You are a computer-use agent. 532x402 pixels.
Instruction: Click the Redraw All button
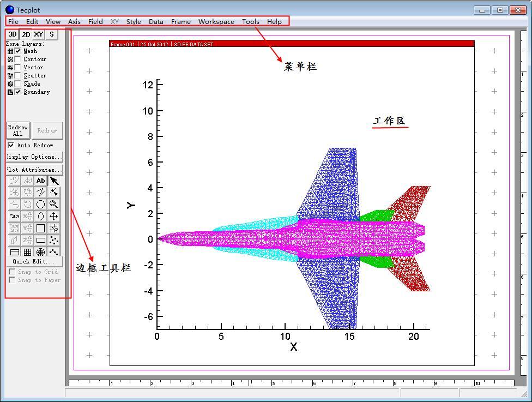point(17,130)
